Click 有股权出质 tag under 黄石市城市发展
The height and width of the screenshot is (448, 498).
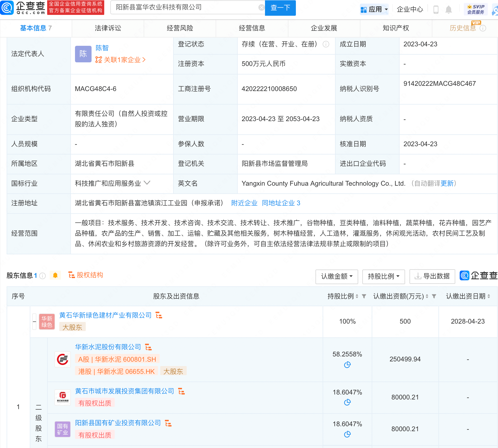[x=95, y=403]
